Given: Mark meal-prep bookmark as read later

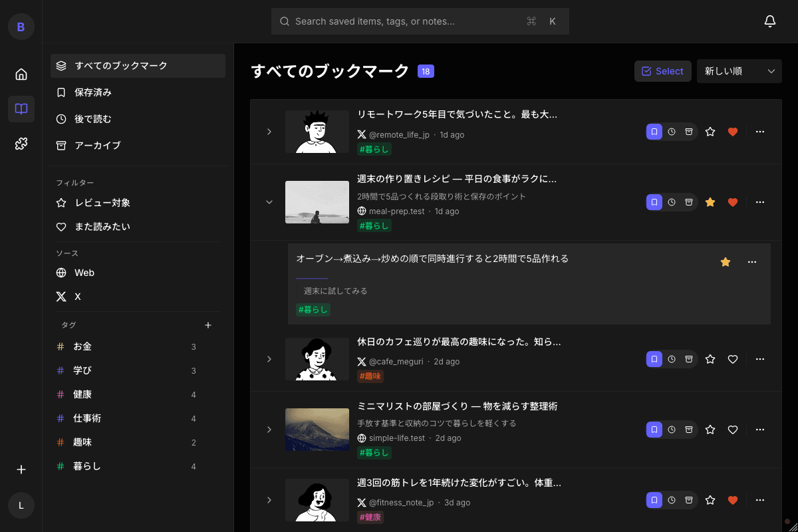Looking at the screenshot, I should tap(672, 202).
